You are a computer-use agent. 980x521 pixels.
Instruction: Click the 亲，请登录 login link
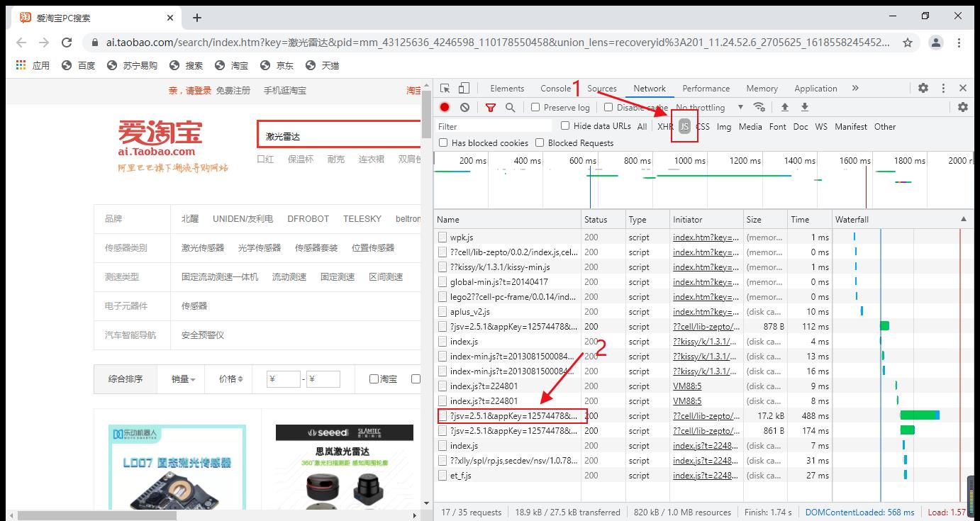pos(190,91)
